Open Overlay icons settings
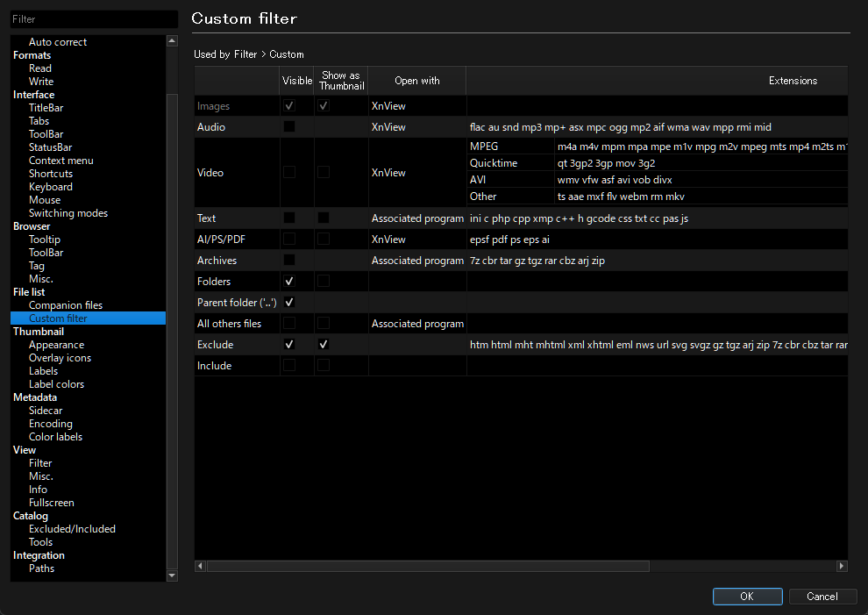This screenshot has height=615, width=868. click(x=60, y=358)
